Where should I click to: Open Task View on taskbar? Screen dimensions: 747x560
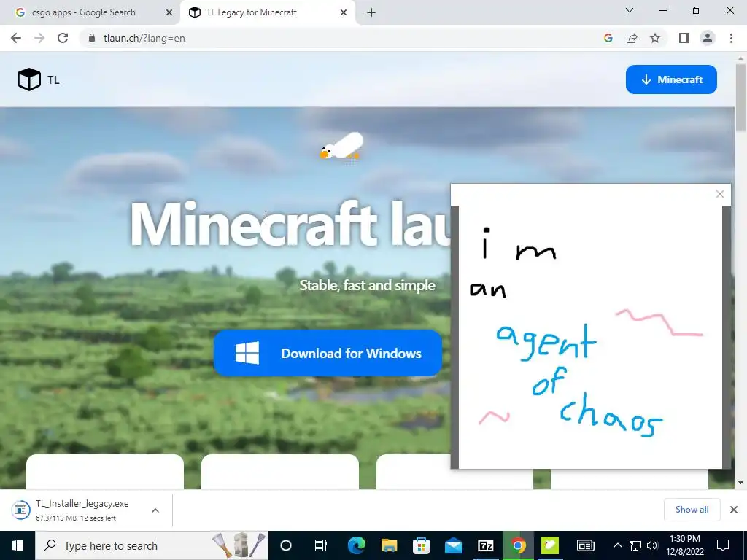(321, 545)
